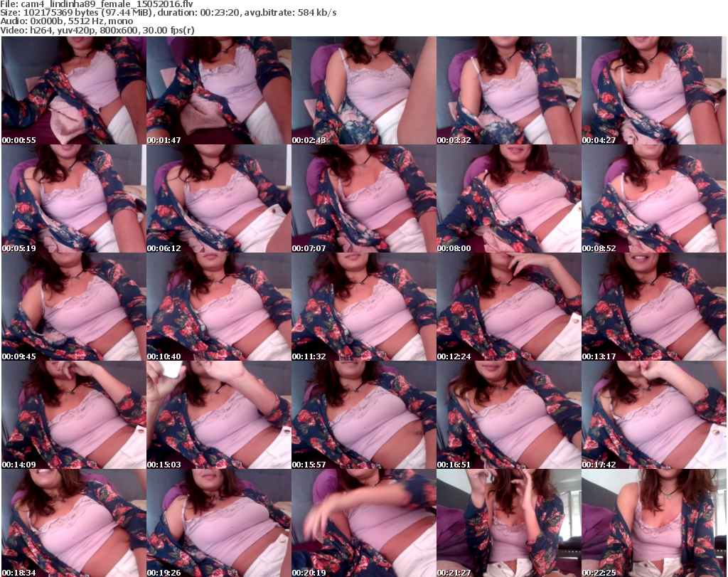The image size is (728, 577).
Task: Pick the frame timestamped 00:11:32
Action: click(364, 307)
